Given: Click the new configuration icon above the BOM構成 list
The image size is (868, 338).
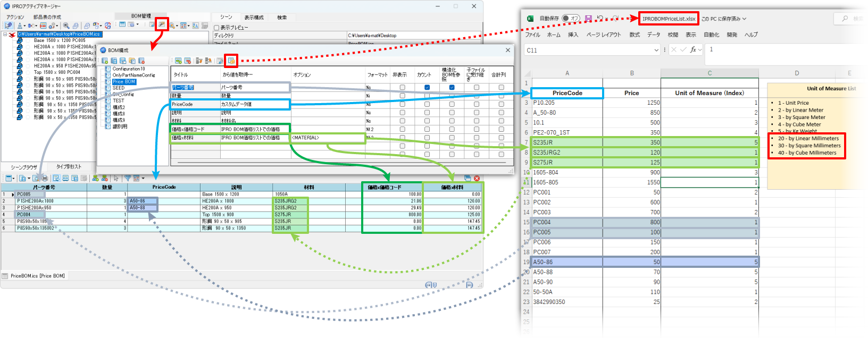Looking at the screenshot, I should (105, 61).
